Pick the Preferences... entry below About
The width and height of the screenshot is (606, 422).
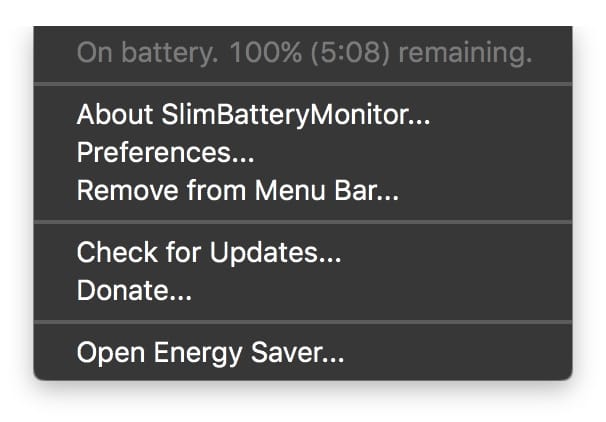click(x=165, y=153)
